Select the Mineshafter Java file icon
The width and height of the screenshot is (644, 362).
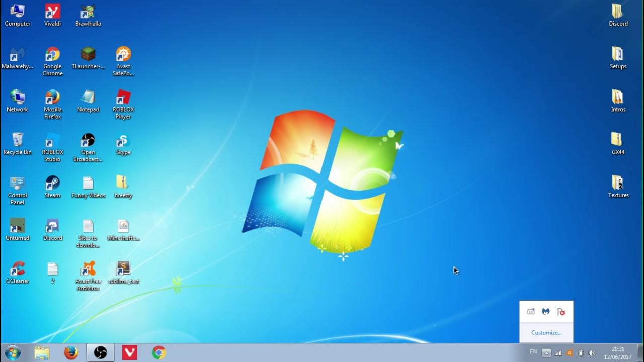point(123,229)
